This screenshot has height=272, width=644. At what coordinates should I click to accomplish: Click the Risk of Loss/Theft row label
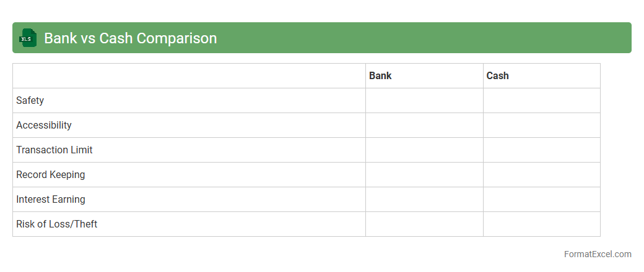[x=57, y=224]
